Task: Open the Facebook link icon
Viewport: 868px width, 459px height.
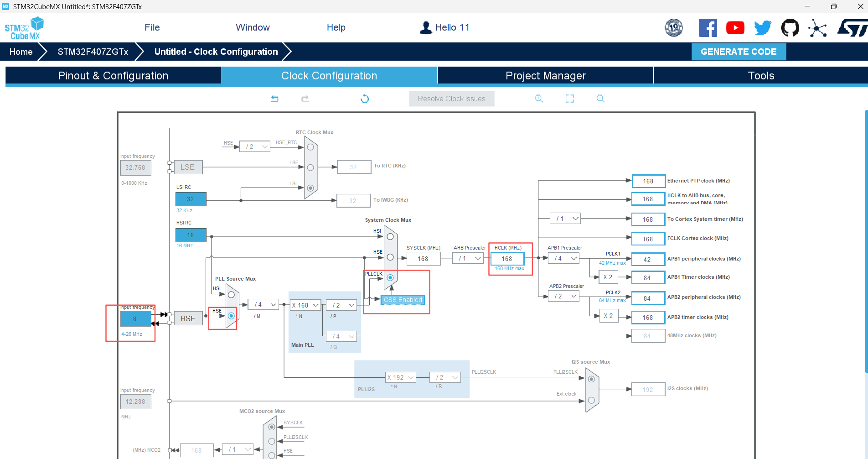Action: pyautogui.click(x=708, y=28)
